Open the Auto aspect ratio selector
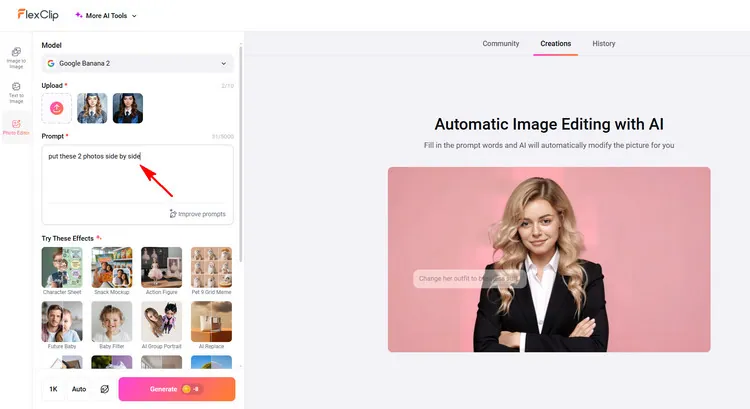 pos(79,389)
